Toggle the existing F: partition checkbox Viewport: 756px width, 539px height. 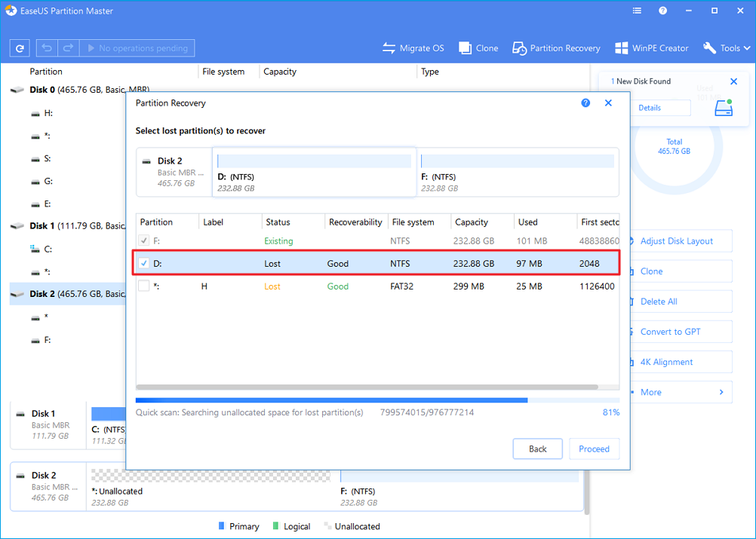pyautogui.click(x=145, y=241)
